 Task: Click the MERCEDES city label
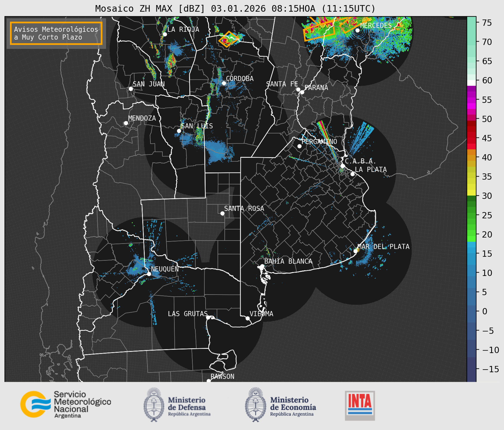point(376,25)
